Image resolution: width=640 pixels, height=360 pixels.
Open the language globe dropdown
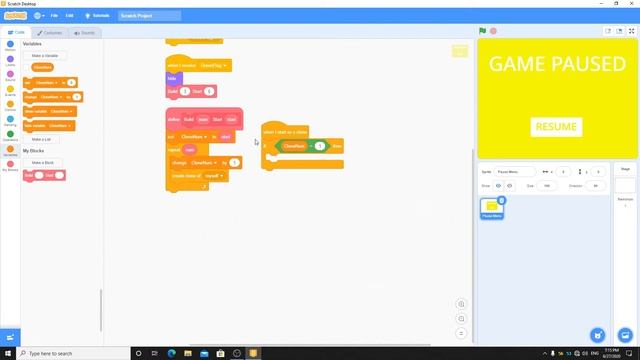click(x=39, y=16)
